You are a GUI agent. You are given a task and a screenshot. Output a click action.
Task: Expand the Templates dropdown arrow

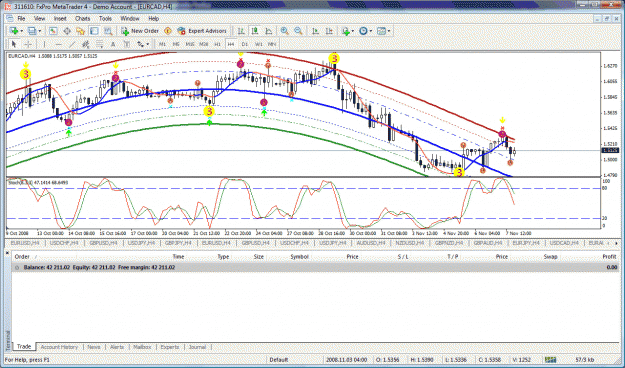(389, 31)
